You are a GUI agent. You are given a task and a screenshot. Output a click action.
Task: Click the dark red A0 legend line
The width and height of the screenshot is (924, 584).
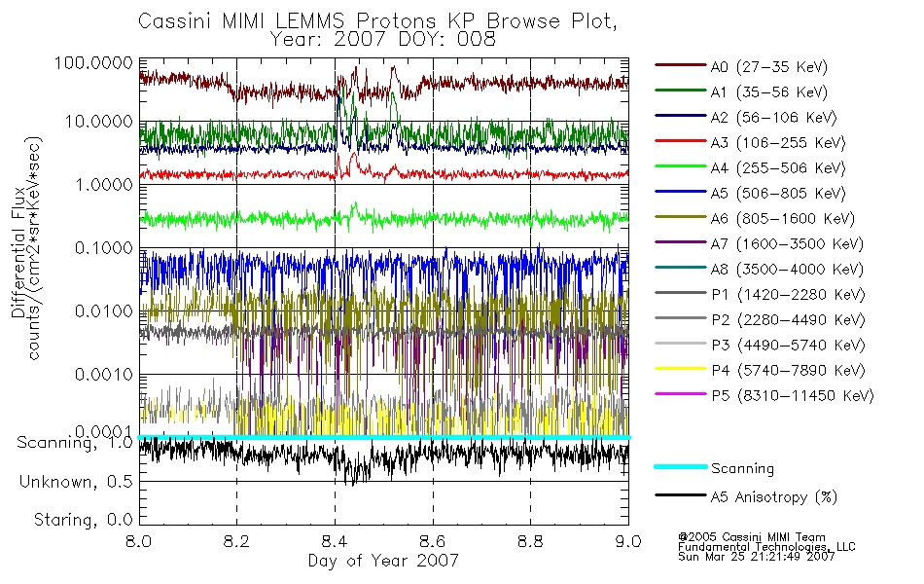pyautogui.click(x=680, y=65)
